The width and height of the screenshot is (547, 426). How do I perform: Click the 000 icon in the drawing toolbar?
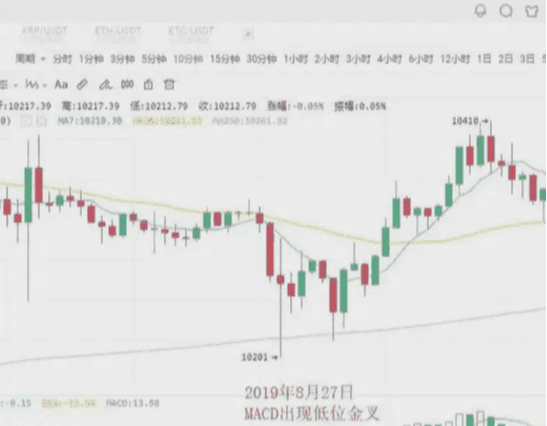pos(127,85)
